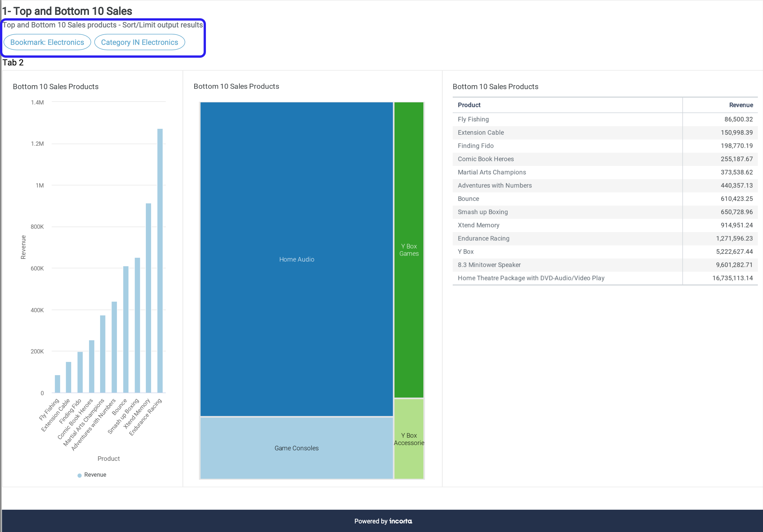Select the Home Audio treemap block
This screenshot has height=532, width=763.
[x=297, y=259]
